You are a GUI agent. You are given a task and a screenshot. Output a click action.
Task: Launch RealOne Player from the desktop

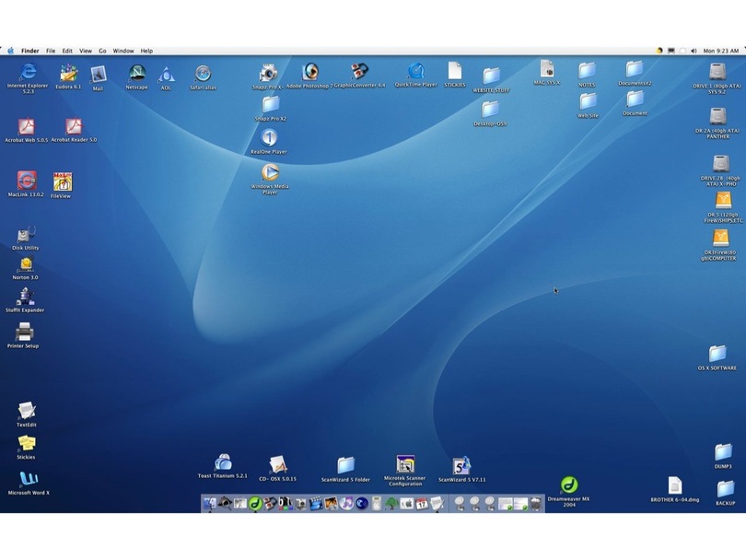(269, 138)
